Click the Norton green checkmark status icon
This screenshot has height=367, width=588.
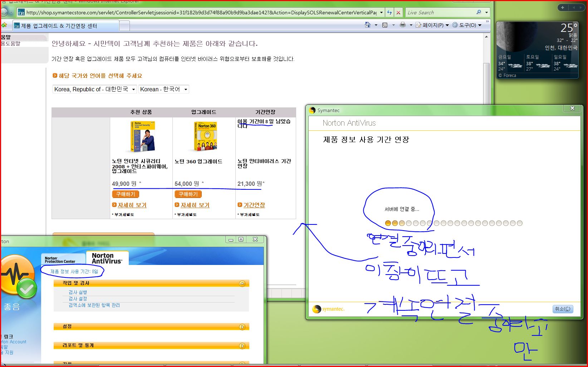tap(27, 289)
